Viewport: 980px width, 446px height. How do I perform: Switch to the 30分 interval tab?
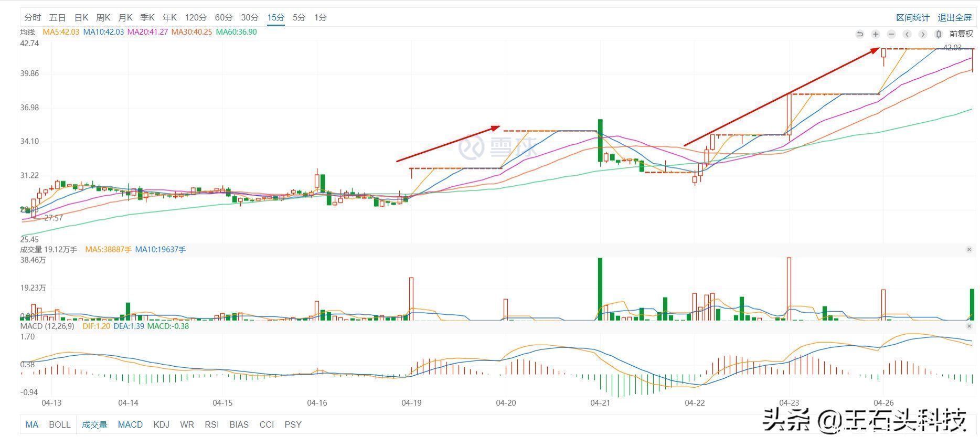250,17
